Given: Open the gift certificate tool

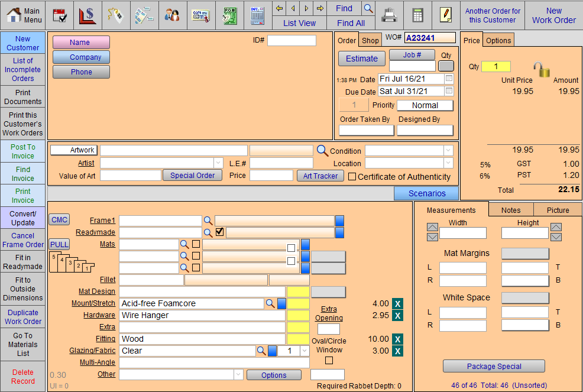Looking at the screenshot, I should click(200, 15).
